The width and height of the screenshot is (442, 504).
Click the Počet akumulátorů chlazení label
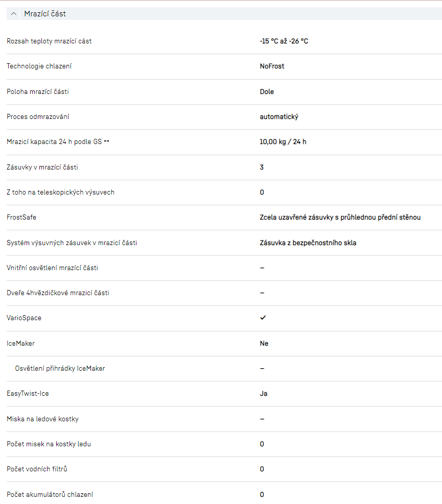tap(50, 494)
